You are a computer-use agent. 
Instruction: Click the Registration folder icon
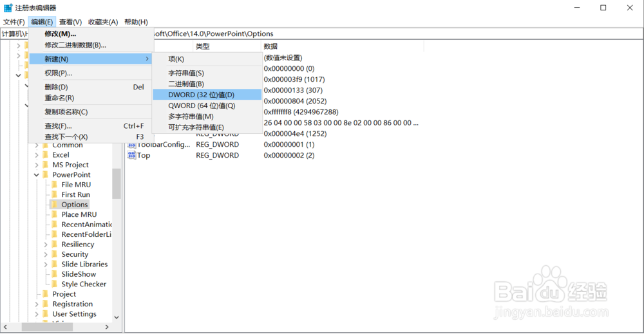pos(46,304)
